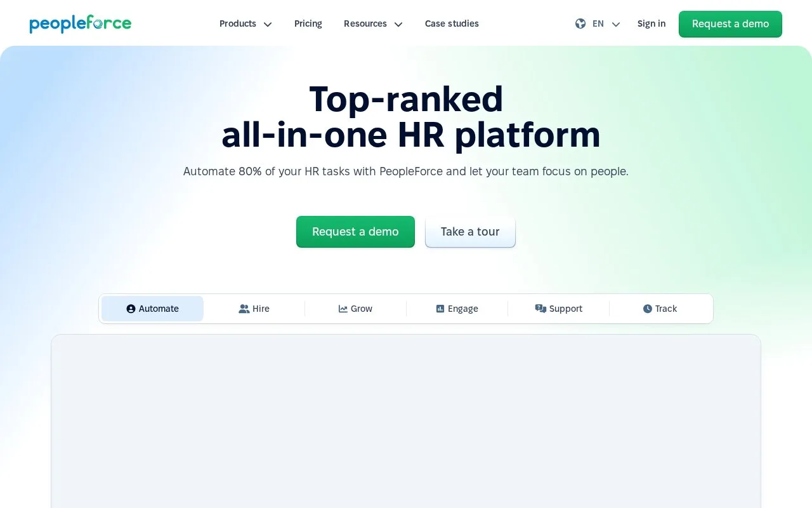Expand the Resources menu chevron
The width and height of the screenshot is (812, 508).
click(x=398, y=24)
